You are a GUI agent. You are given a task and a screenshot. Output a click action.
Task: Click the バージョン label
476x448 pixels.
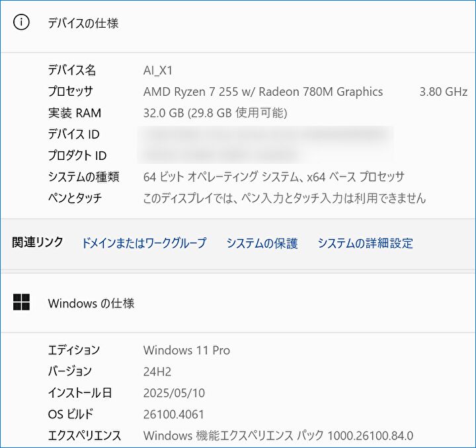70,371
